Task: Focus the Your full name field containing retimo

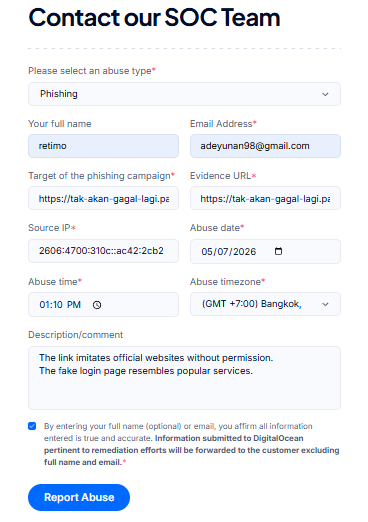Action: [103, 146]
